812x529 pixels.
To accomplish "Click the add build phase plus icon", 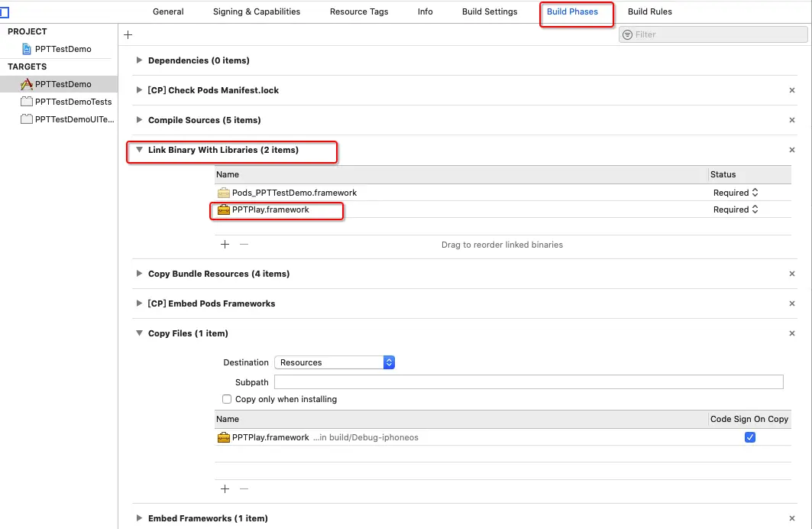I will [x=128, y=34].
